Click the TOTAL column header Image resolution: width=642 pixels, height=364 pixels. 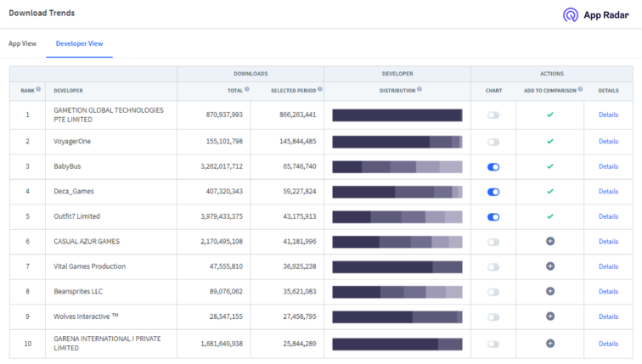(x=235, y=91)
